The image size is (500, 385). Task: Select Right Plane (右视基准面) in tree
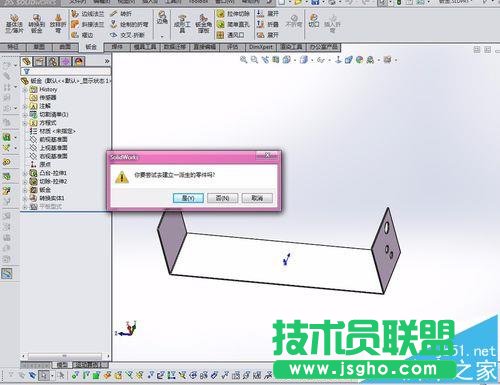coord(49,156)
